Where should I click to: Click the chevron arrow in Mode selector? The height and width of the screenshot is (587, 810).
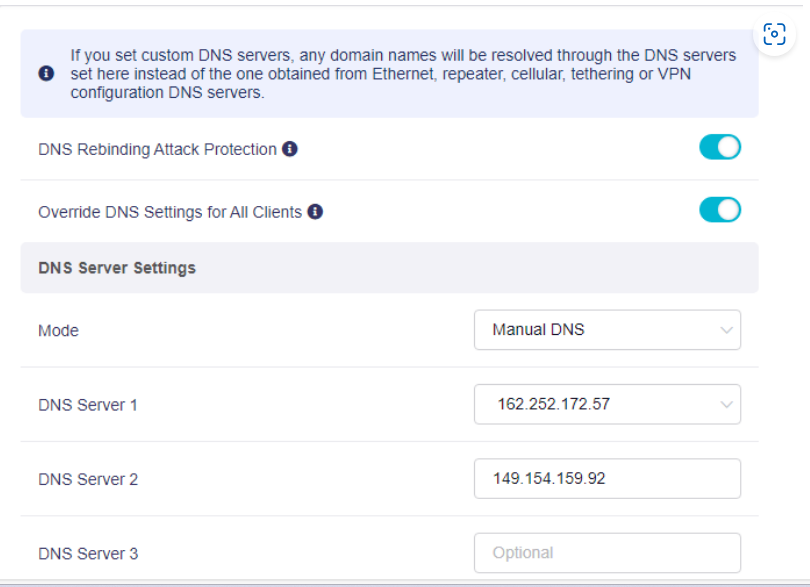click(726, 330)
